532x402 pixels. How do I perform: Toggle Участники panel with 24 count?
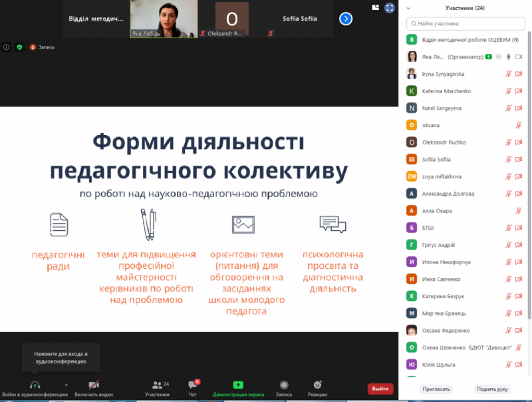click(x=158, y=389)
